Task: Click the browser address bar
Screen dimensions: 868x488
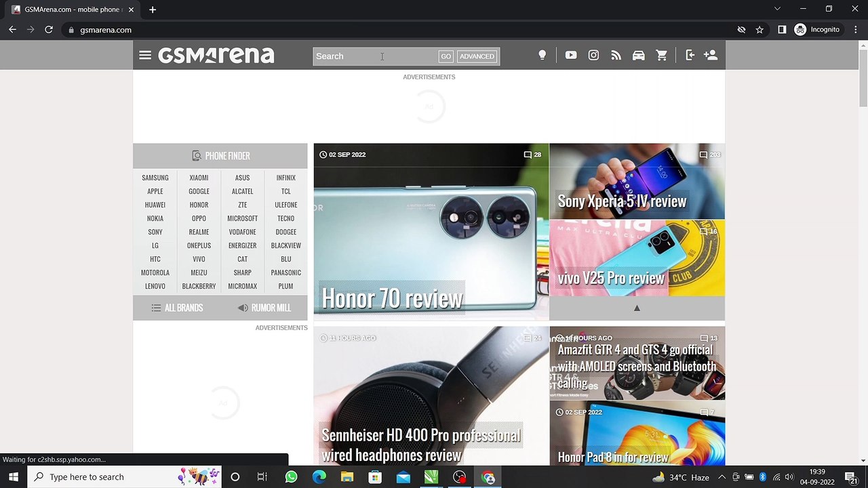Action: pos(400,30)
